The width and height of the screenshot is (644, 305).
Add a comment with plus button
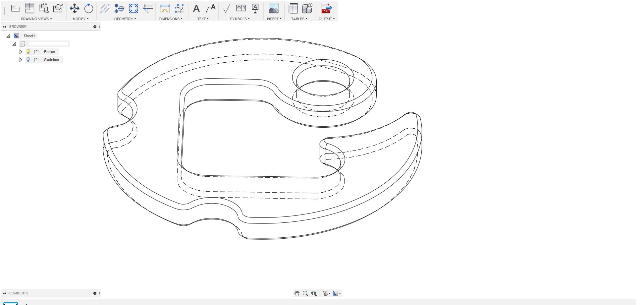(x=95, y=293)
